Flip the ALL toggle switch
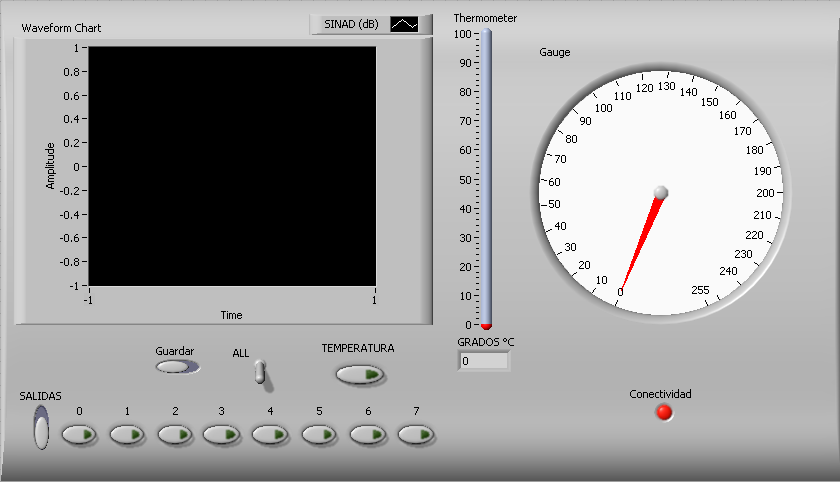This screenshot has width=840, height=482. click(x=261, y=373)
